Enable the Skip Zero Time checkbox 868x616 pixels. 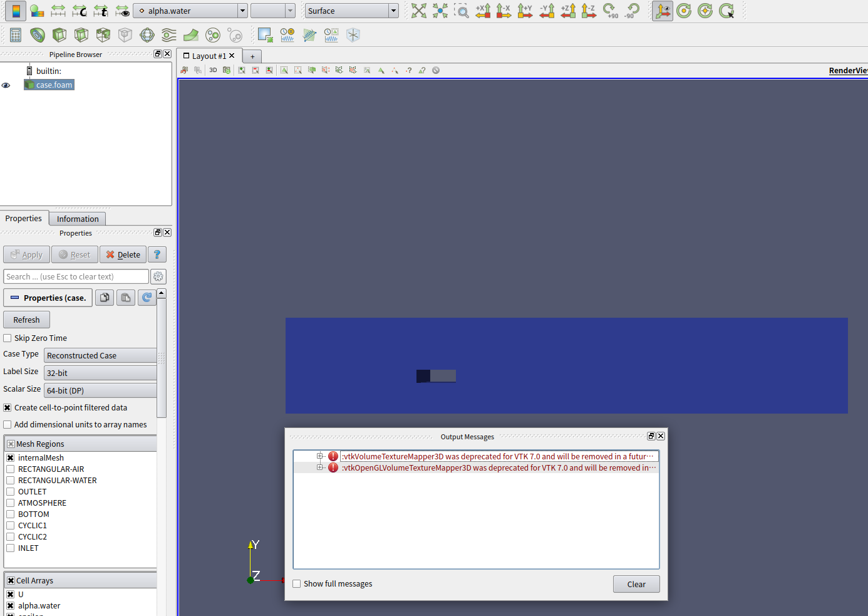(8, 338)
